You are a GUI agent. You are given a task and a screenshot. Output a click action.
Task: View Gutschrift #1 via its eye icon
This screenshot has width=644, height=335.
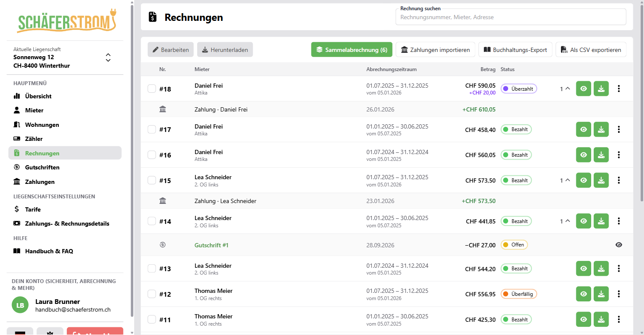pos(619,245)
